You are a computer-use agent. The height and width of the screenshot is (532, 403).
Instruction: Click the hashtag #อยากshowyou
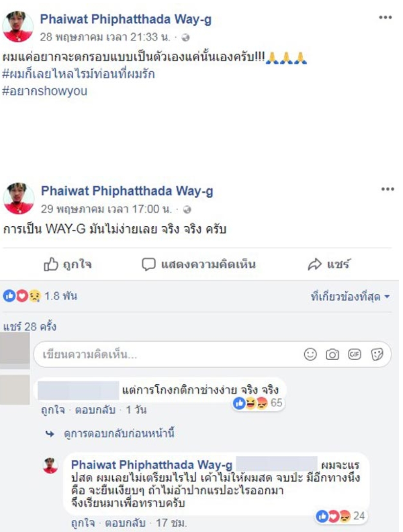click(x=45, y=90)
